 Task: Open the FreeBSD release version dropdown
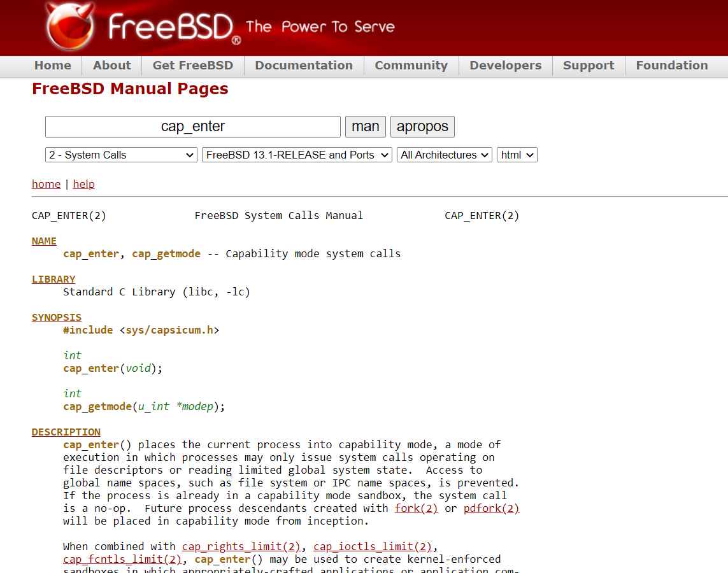click(296, 155)
